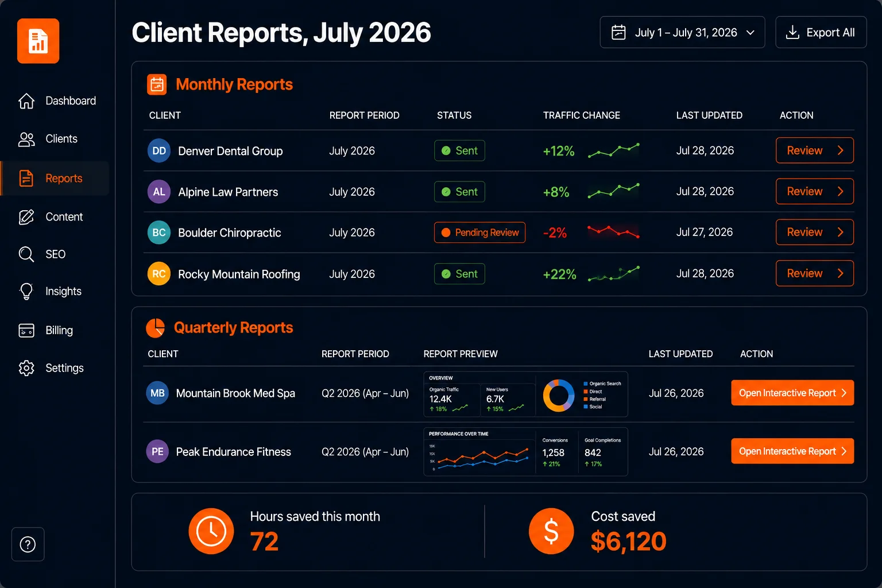Click the $6,120 cost saved value
Viewport: 882px width, 588px height.
(x=628, y=541)
